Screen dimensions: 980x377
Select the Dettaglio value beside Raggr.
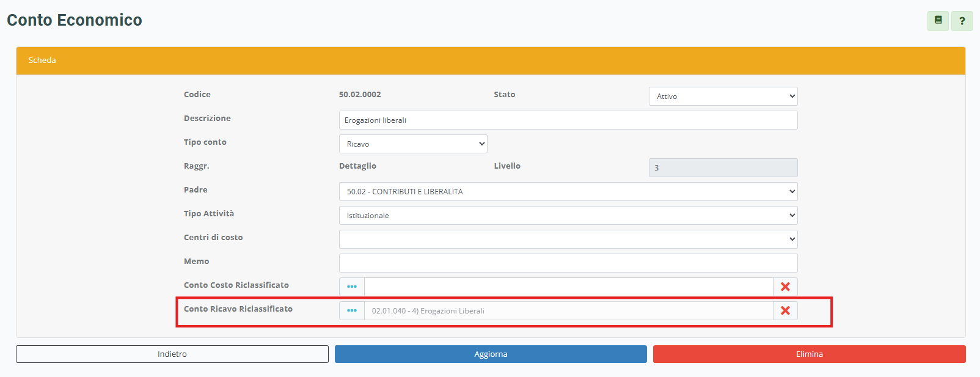357,166
